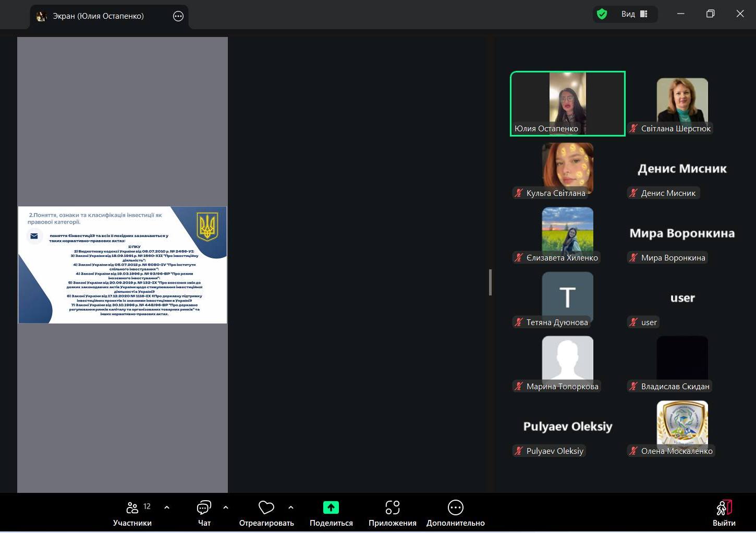Screen dimensions: 756x533
Task: Select Юлия Остапенко's video tile
Action: coord(567,104)
